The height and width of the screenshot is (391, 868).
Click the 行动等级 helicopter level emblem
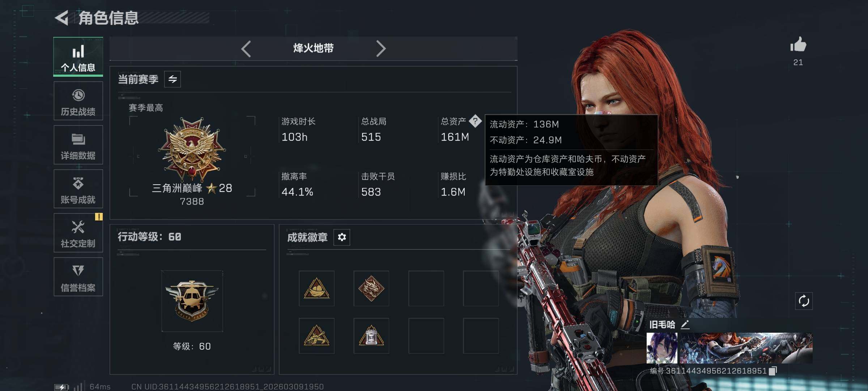192,301
